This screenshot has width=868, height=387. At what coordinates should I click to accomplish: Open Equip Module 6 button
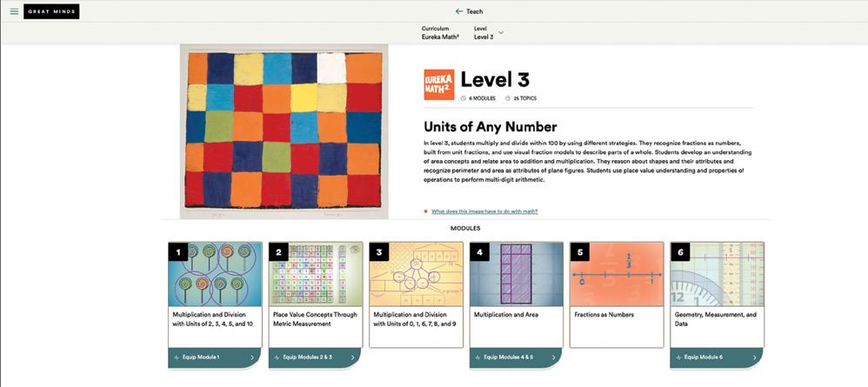[717, 357]
